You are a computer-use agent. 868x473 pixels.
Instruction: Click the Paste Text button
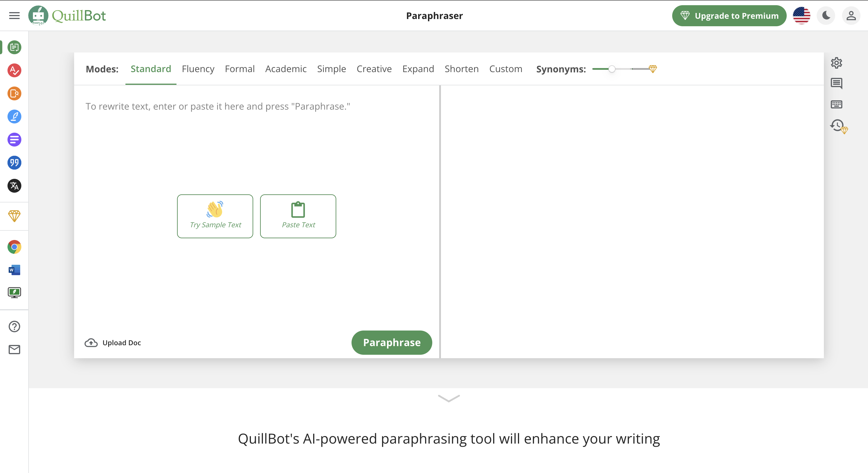click(298, 216)
